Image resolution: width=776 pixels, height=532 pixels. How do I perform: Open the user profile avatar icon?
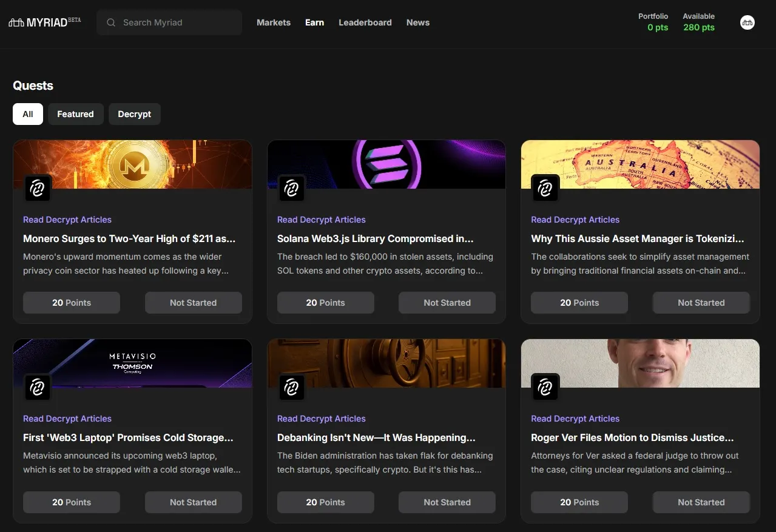747,22
